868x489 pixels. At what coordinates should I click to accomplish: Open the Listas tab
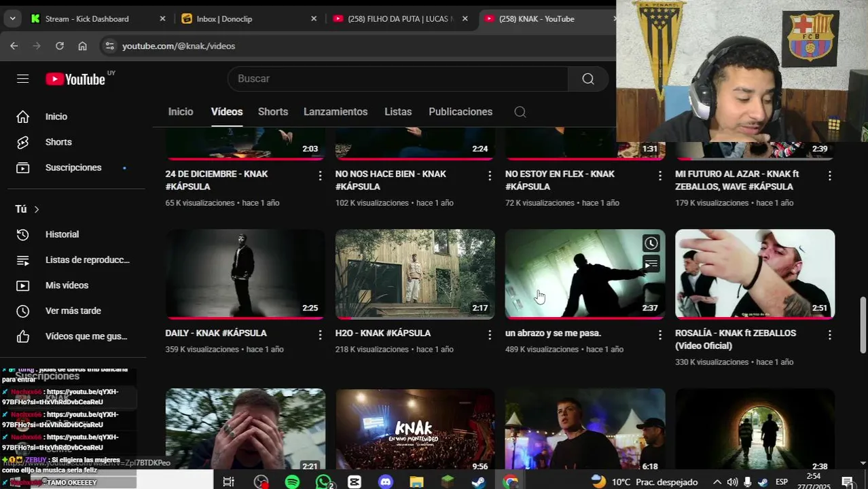(398, 111)
